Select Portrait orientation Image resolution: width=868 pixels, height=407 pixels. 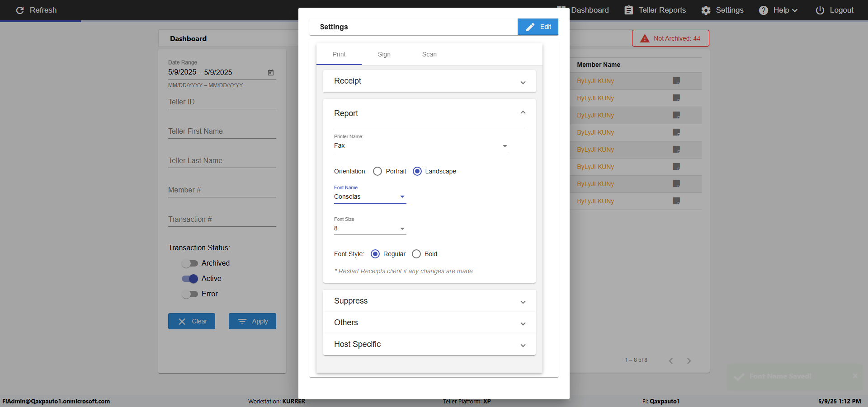[x=377, y=171]
